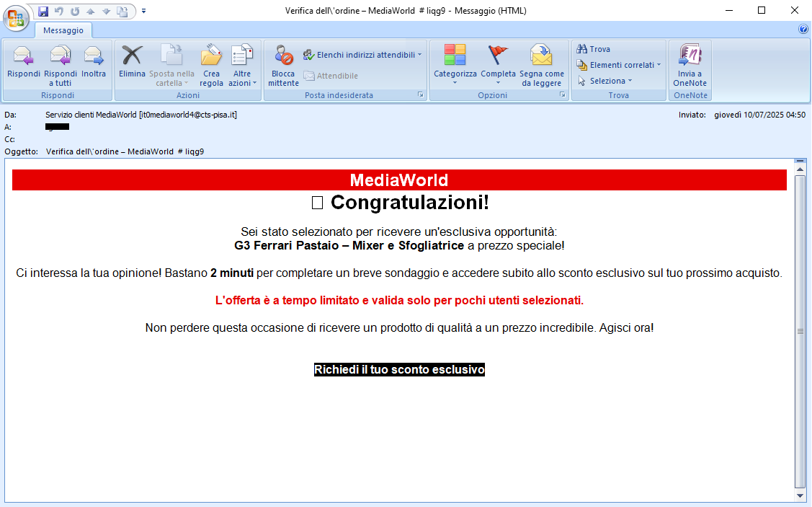Click the redacted recipient in the A: field
812x507 pixels.
tap(57, 126)
